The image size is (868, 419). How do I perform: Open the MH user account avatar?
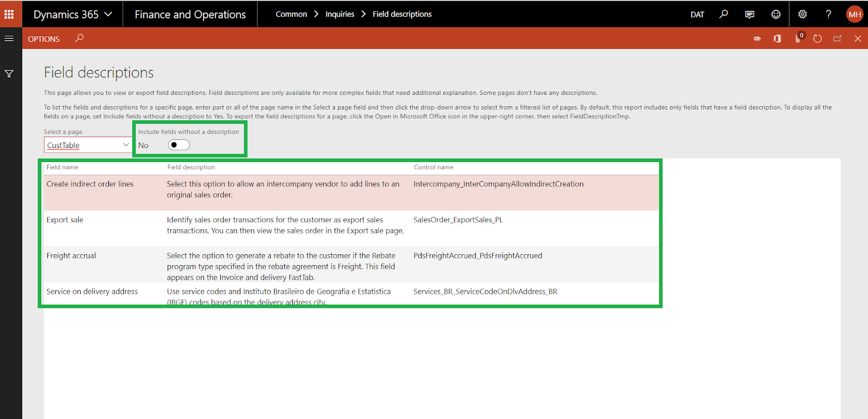click(854, 14)
